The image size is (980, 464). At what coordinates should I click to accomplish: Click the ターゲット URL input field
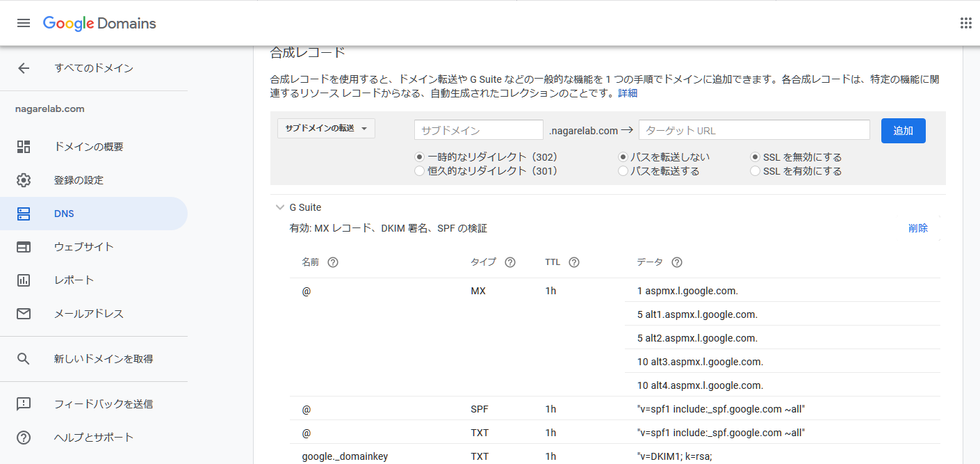(x=754, y=130)
